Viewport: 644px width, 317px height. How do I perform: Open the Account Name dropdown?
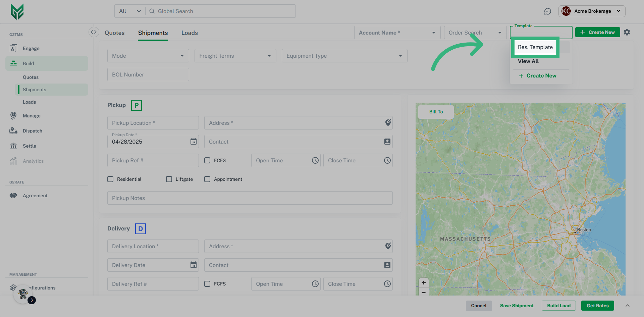pos(397,33)
